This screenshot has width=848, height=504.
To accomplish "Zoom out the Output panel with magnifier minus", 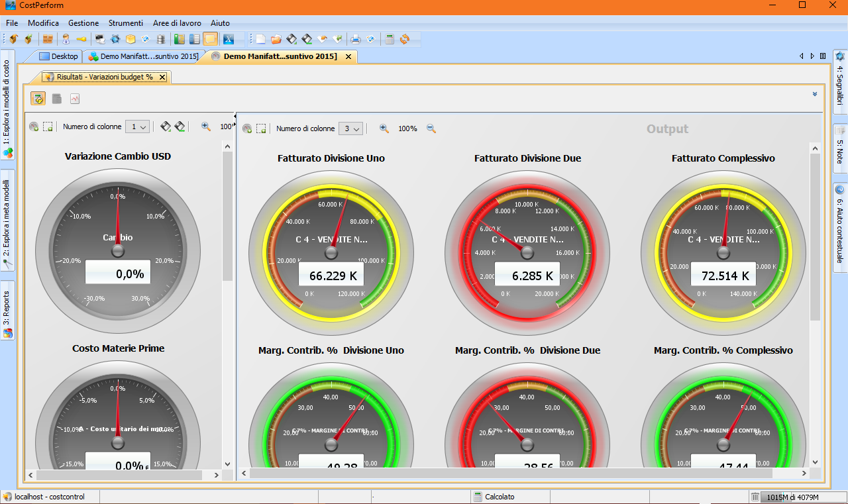I will click(431, 128).
